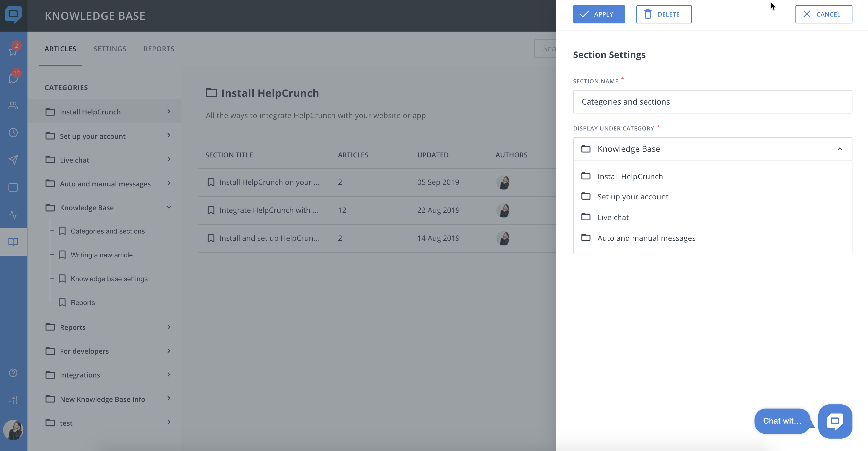Open the paper plane campaigns icon
The width and height of the screenshot is (868, 451).
13,160
